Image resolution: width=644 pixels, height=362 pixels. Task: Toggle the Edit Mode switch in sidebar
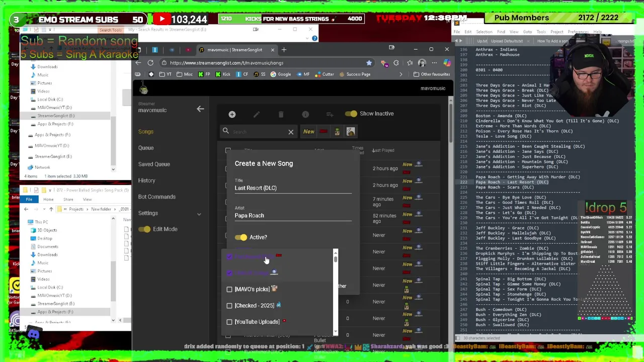pyautogui.click(x=145, y=229)
